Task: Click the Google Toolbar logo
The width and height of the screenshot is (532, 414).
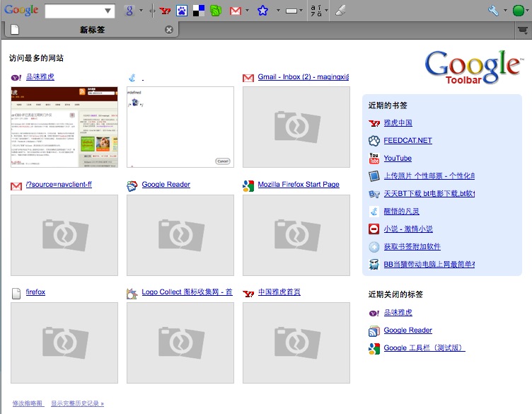Action: (473, 67)
